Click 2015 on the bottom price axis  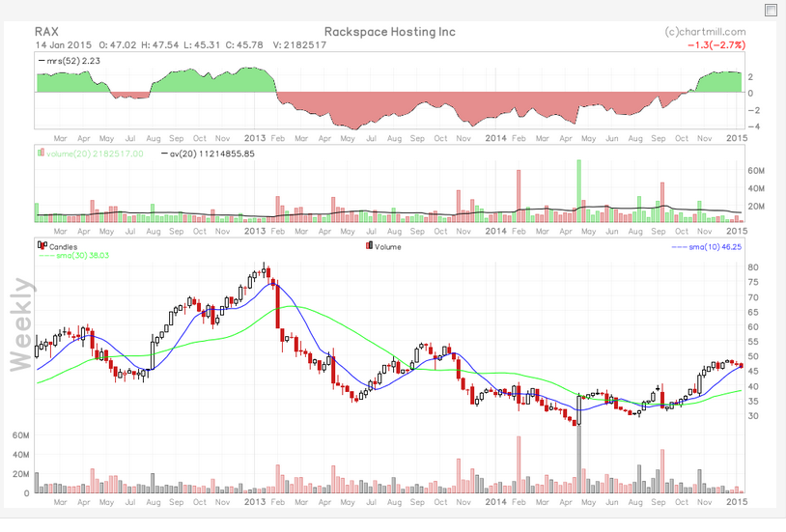pos(737,502)
